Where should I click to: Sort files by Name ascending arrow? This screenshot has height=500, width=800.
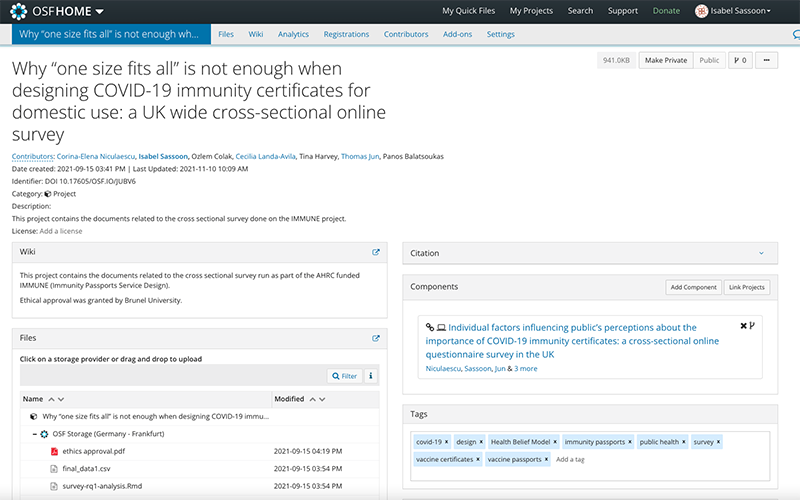pyautogui.click(x=51, y=399)
